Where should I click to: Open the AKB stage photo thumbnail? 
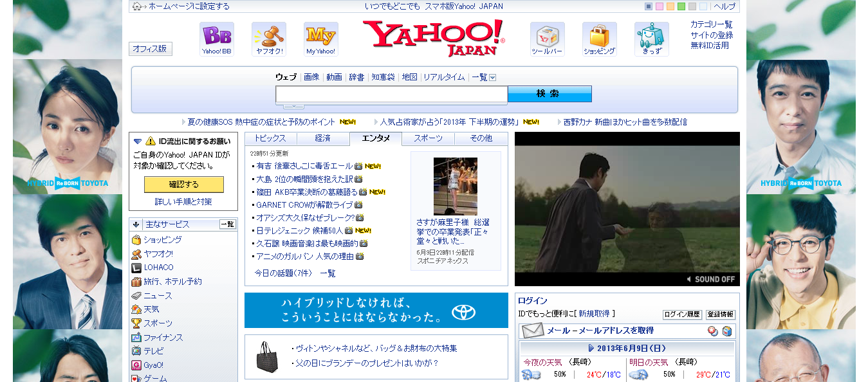pos(456,186)
